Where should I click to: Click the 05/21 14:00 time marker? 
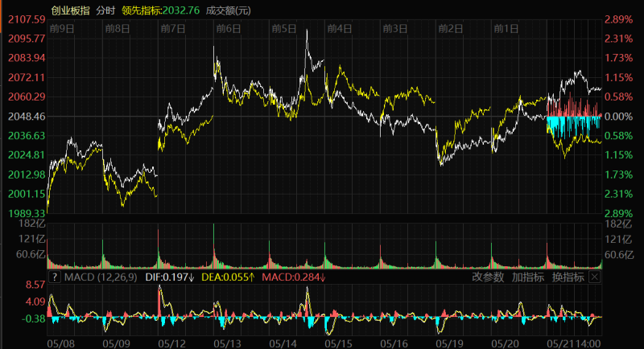[x=574, y=343]
